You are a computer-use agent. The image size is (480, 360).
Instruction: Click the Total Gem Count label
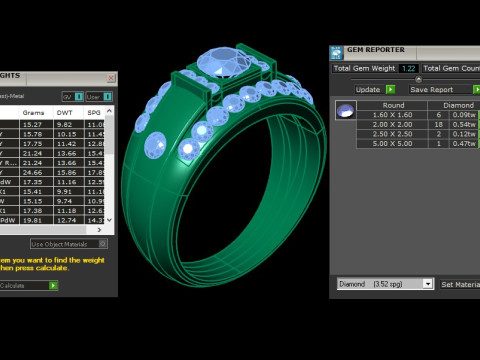[x=451, y=68]
